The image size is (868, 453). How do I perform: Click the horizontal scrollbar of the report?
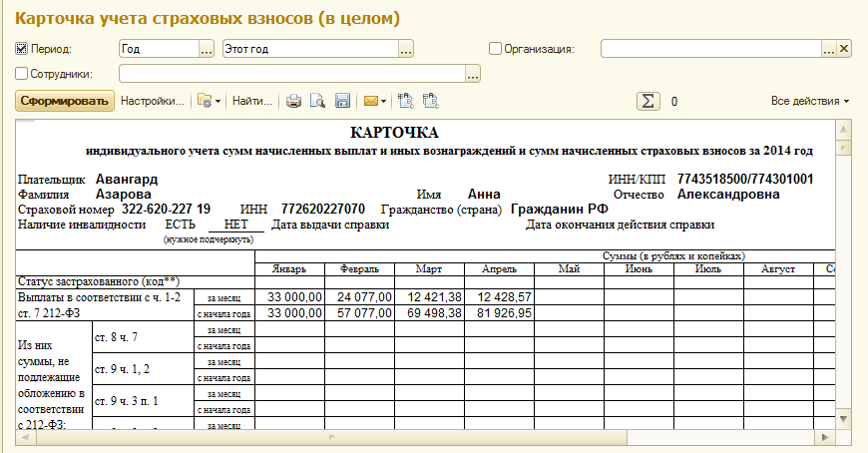point(399,437)
